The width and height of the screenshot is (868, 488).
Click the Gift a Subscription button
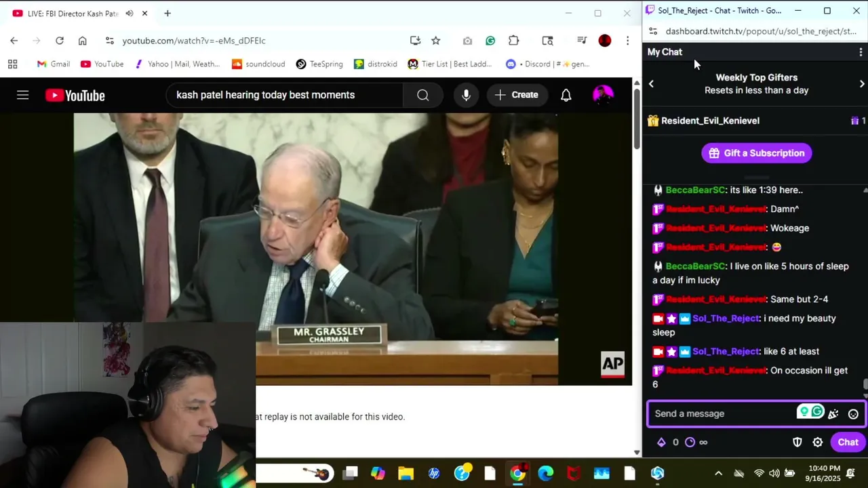pos(757,153)
